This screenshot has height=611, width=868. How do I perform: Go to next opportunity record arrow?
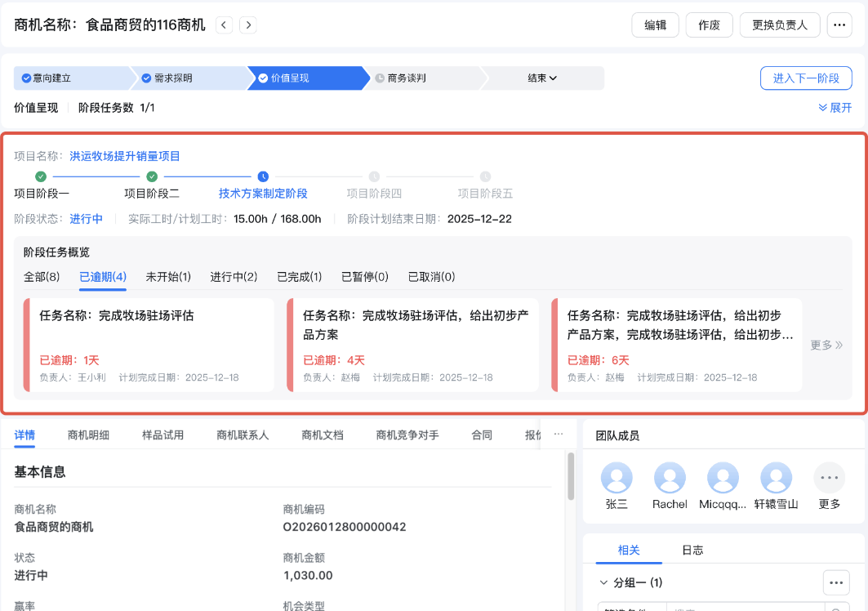click(x=248, y=25)
